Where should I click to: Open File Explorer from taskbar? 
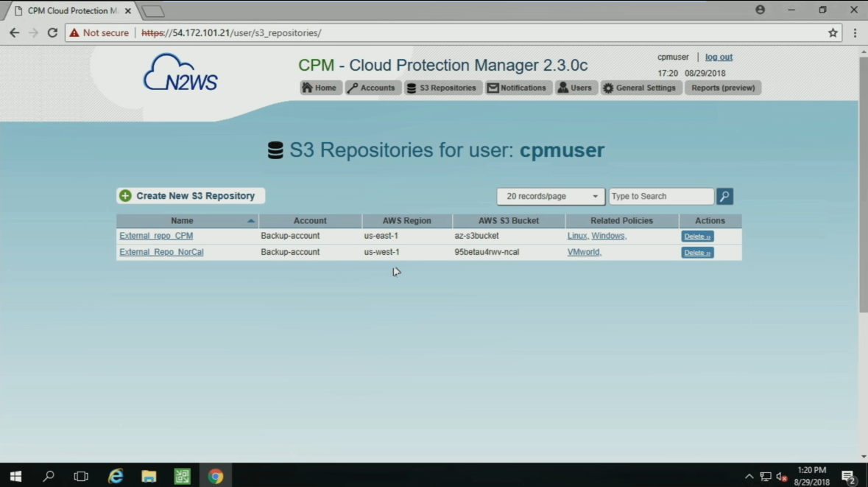[149, 476]
